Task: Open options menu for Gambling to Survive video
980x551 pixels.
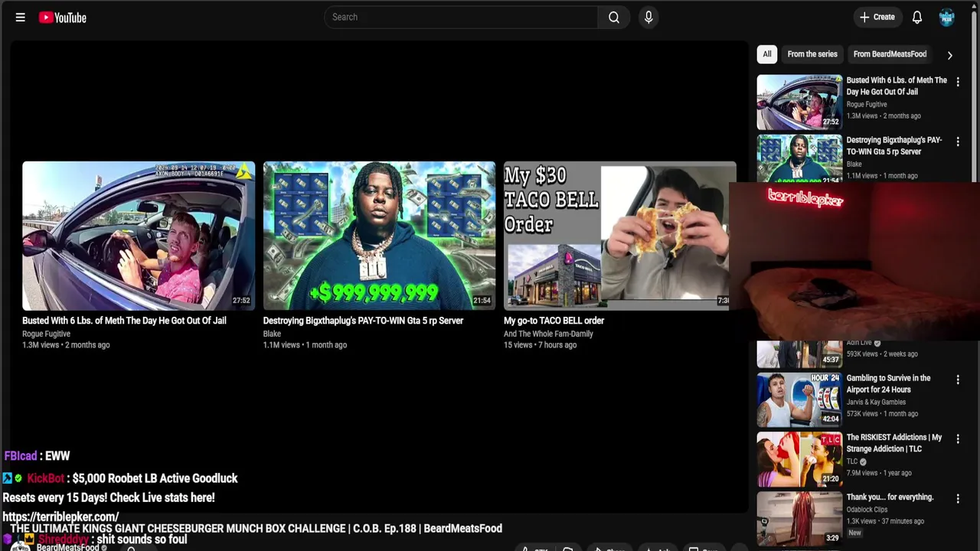Action: (958, 380)
